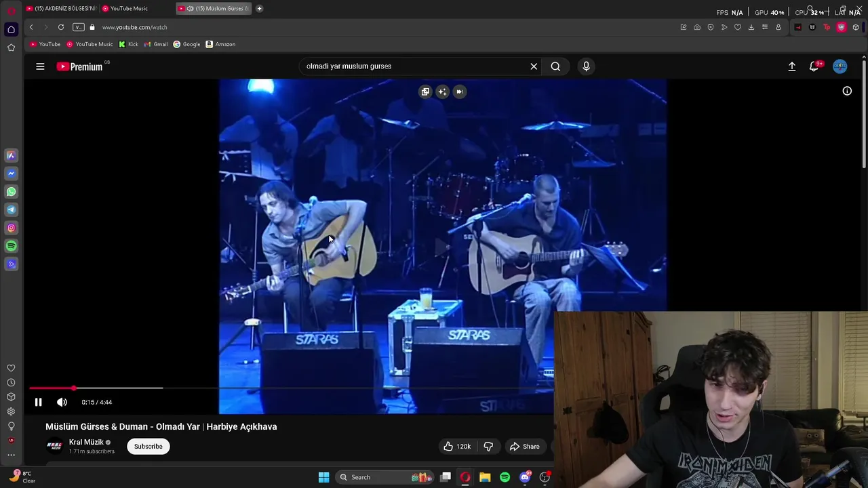Open Opera flow send icon

click(x=724, y=27)
